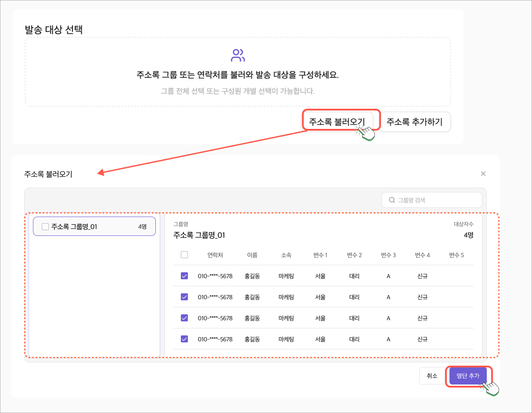The width and height of the screenshot is (532, 413).
Task: Click the 주소록 그룹명_01 heading in the details panel
Action: 199,235
